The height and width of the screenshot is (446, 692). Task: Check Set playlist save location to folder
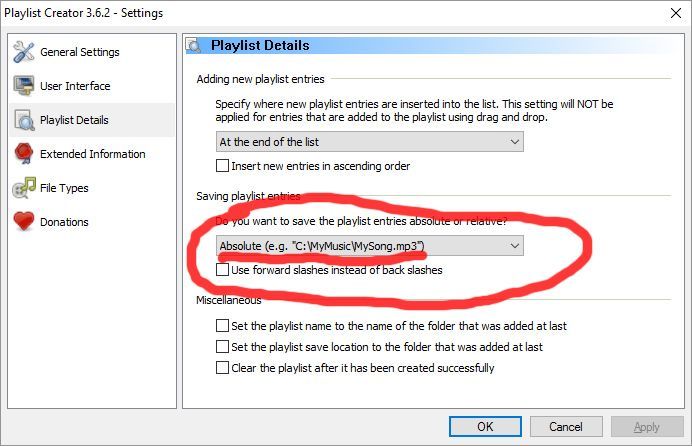click(223, 347)
